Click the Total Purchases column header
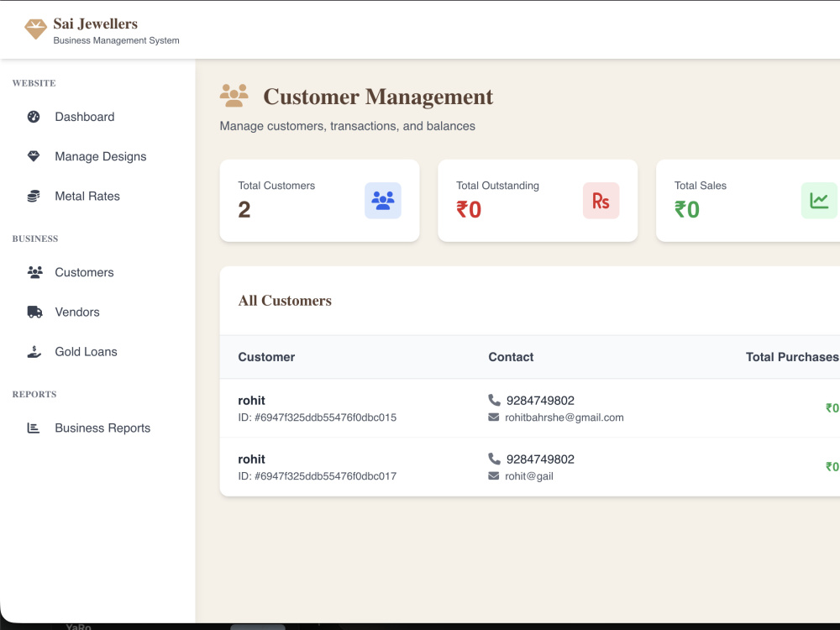Viewport: 840px width, 630px height. pyautogui.click(x=792, y=357)
